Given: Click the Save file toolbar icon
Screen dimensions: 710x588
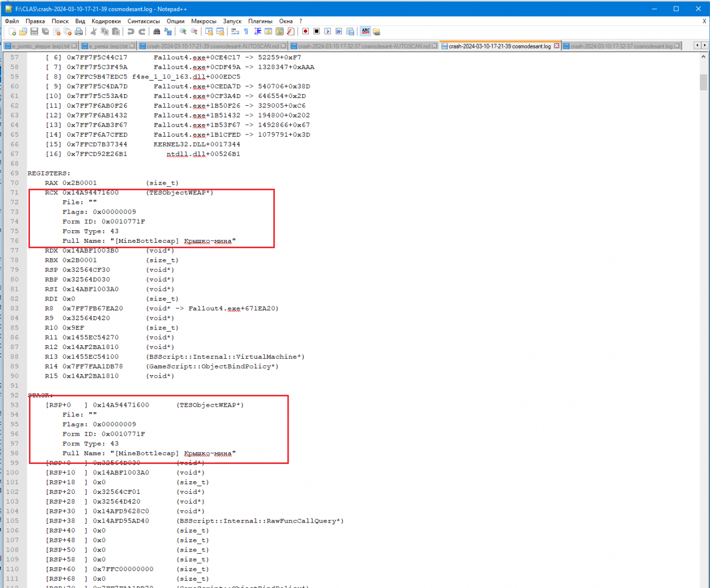Looking at the screenshot, I should pos(34,32).
